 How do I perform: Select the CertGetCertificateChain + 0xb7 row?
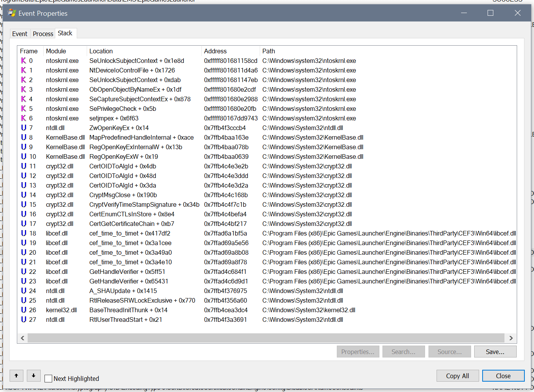coord(267,224)
